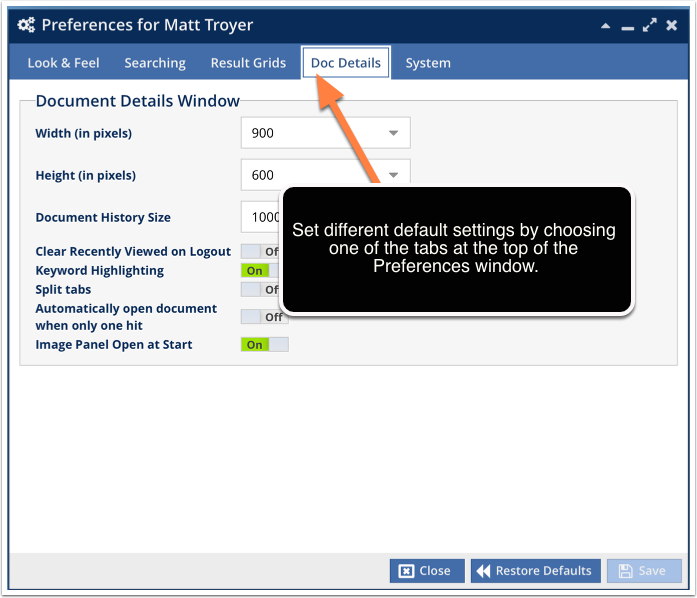Image resolution: width=697 pixels, height=598 pixels.
Task: Click the 'Preferences for Matt Troyer' title
Action: tap(147, 25)
